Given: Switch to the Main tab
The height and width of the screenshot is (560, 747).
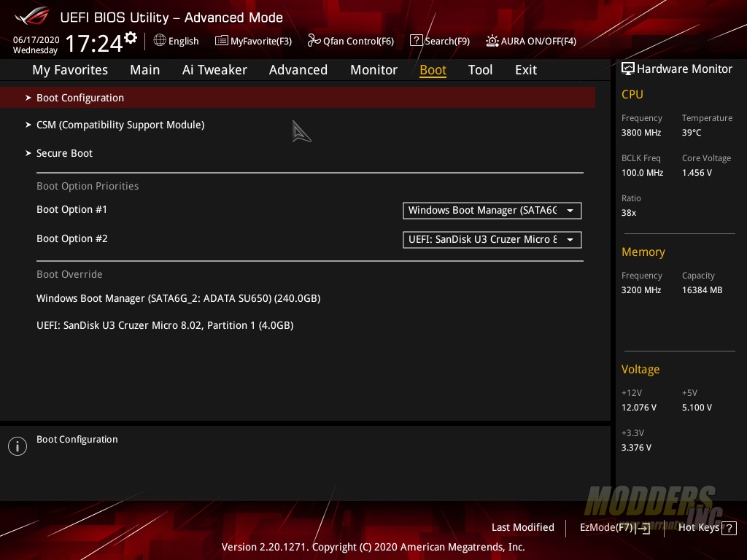Looking at the screenshot, I should coord(145,70).
